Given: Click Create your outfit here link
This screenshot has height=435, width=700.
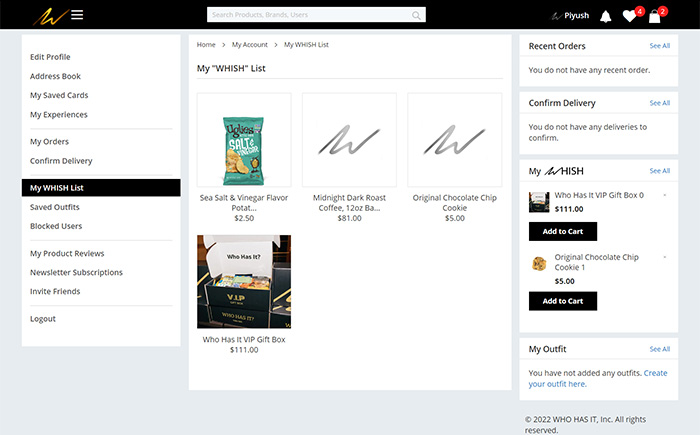Looking at the screenshot, I should 598,378.
